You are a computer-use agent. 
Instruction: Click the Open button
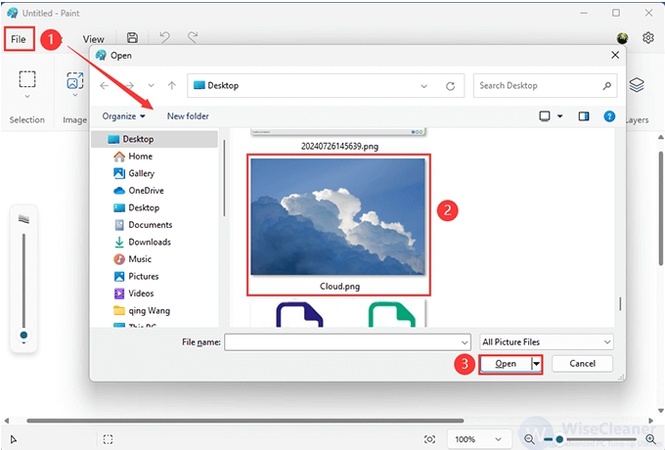click(x=505, y=364)
